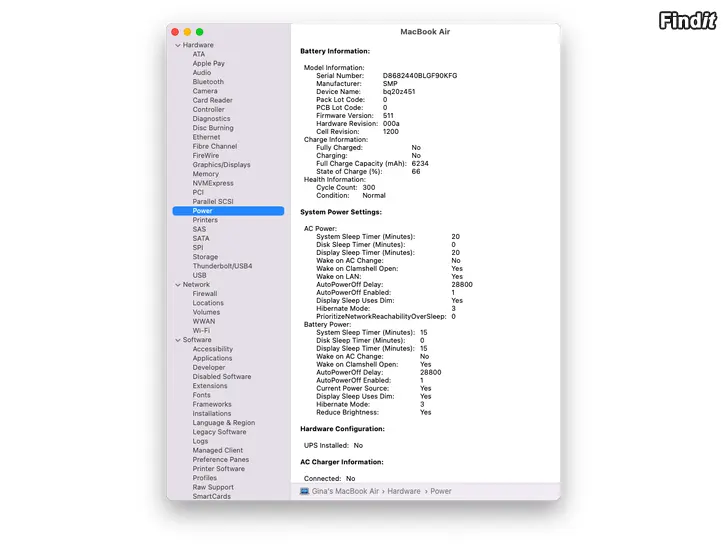Screen dimensions: 728x546
Task: Open Printers hardware entry
Action: pyautogui.click(x=205, y=220)
